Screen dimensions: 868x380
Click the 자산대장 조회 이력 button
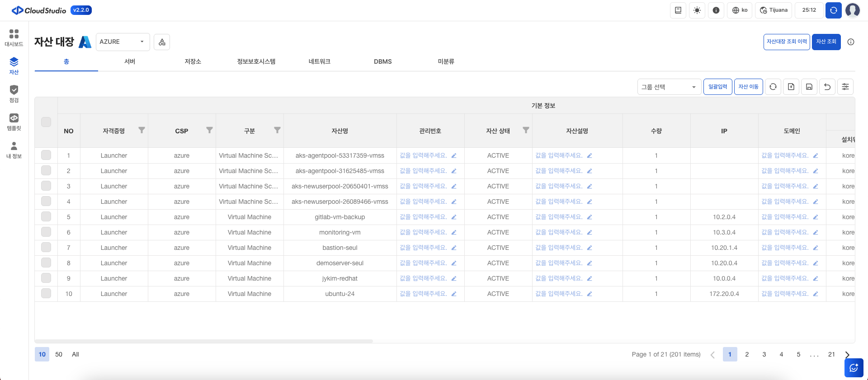click(x=786, y=42)
